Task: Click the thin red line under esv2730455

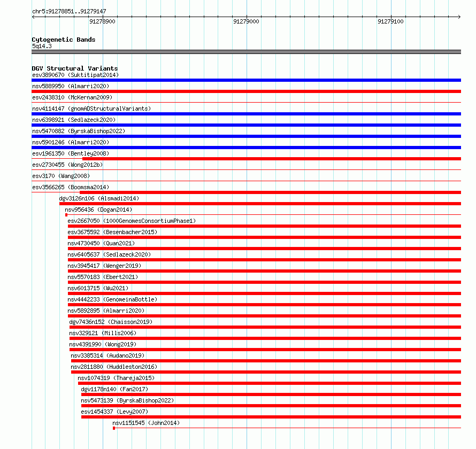Action: (246, 170)
